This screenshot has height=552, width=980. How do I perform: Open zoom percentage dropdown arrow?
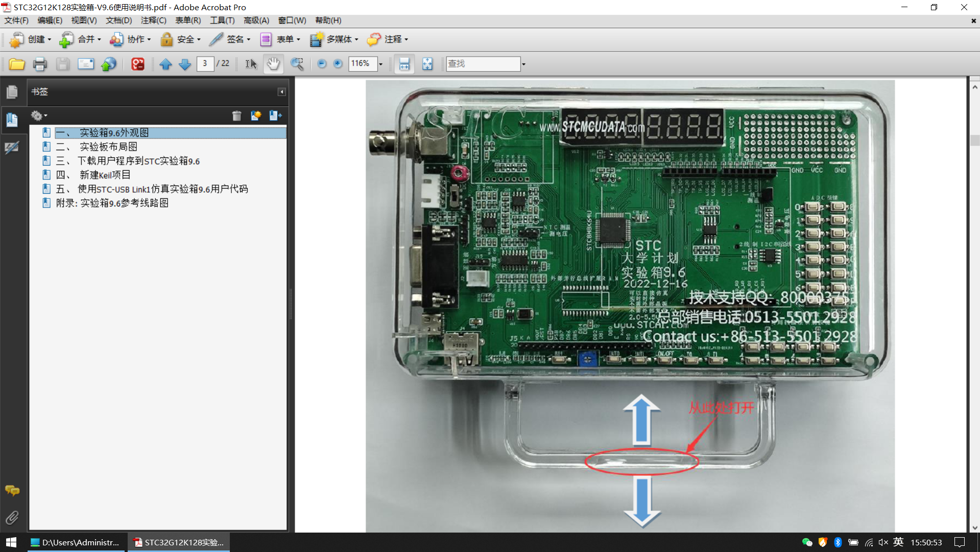click(x=381, y=64)
